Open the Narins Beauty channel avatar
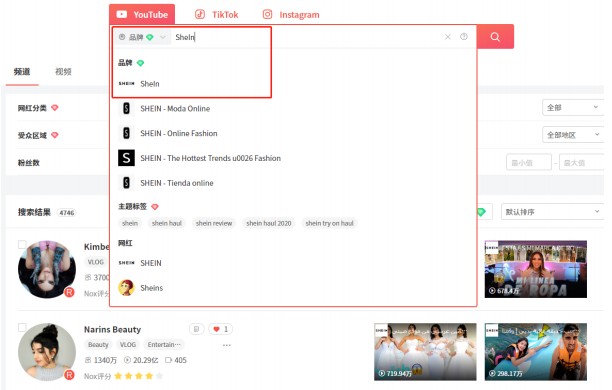 click(47, 352)
